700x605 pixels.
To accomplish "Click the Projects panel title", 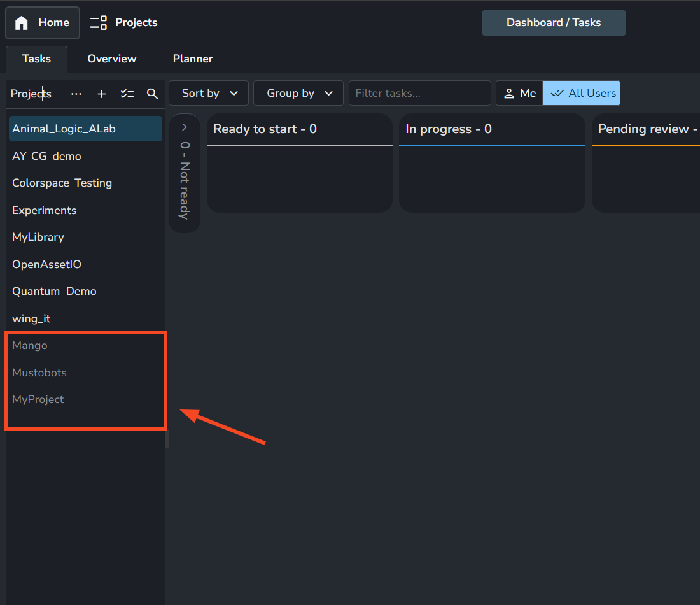I will (31, 94).
